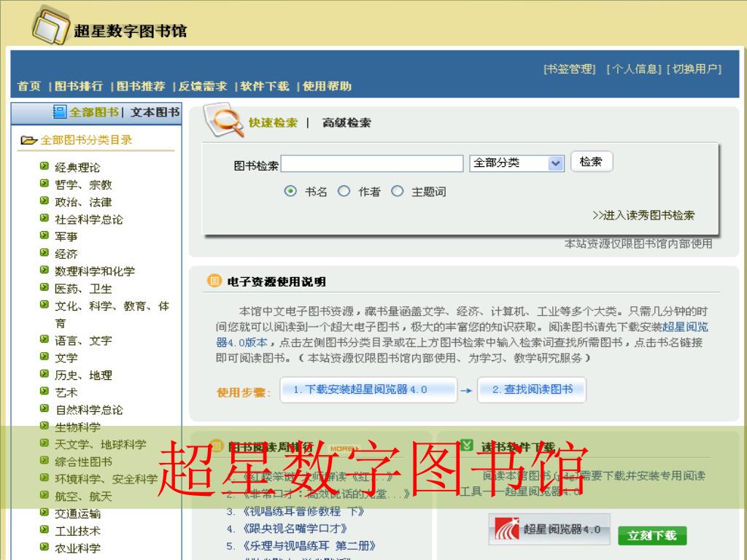Viewport: 747px width, 560px height.
Task: Open the 全部分类 category dropdown
Action: pos(517,163)
